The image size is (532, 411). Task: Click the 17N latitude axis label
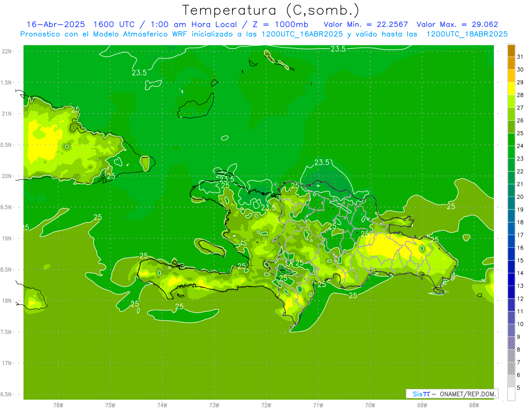[7, 363]
